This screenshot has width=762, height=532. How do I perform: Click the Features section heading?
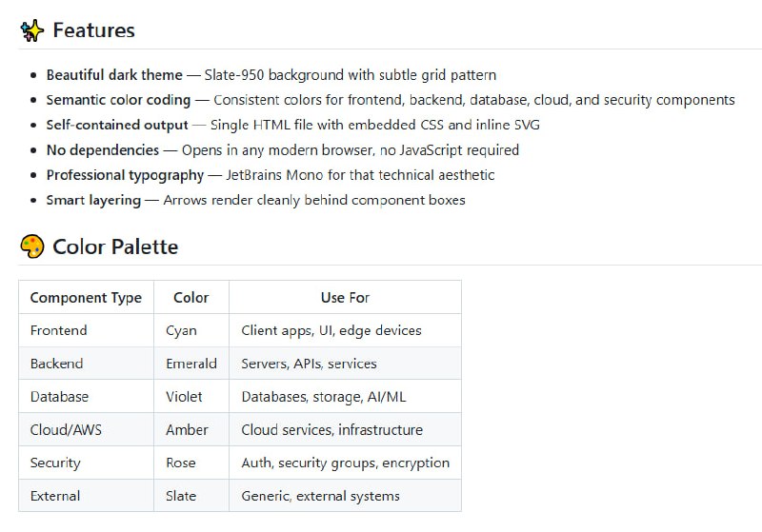(x=93, y=30)
